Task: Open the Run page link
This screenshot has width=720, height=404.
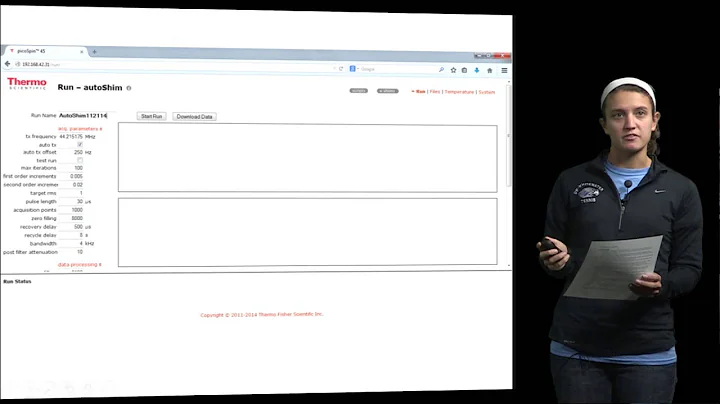Action: coord(420,92)
